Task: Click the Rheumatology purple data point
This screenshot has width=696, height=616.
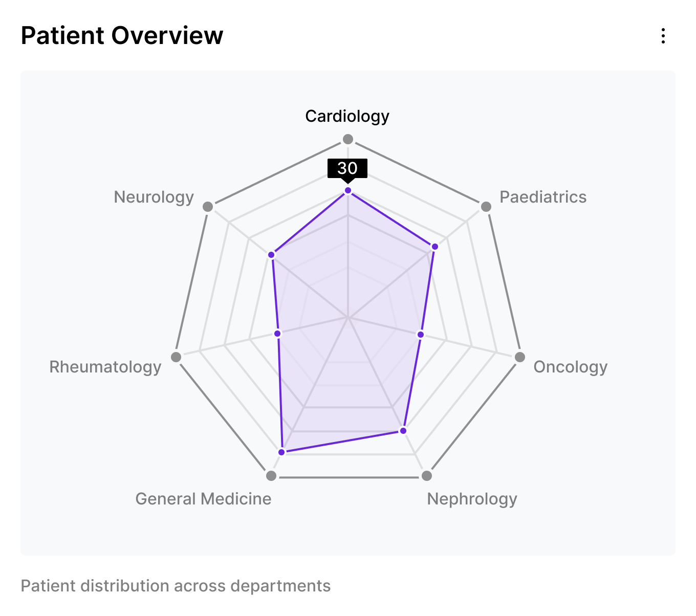Action: pos(278,334)
